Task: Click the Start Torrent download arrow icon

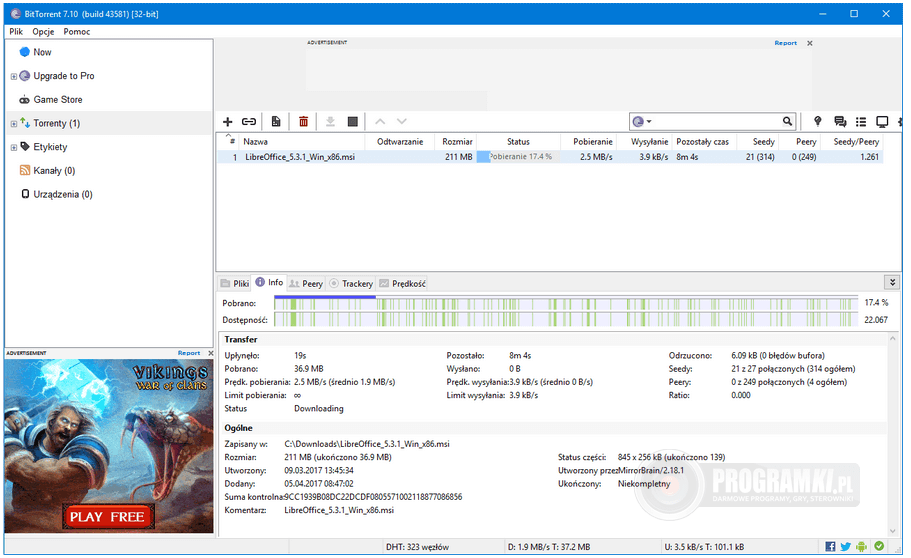Action: tap(330, 121)
